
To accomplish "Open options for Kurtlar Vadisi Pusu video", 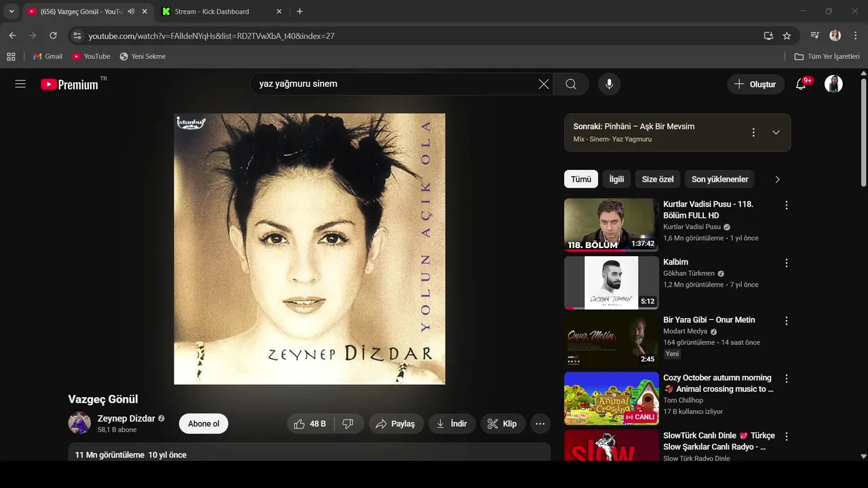I will click(x=787, y=205).
